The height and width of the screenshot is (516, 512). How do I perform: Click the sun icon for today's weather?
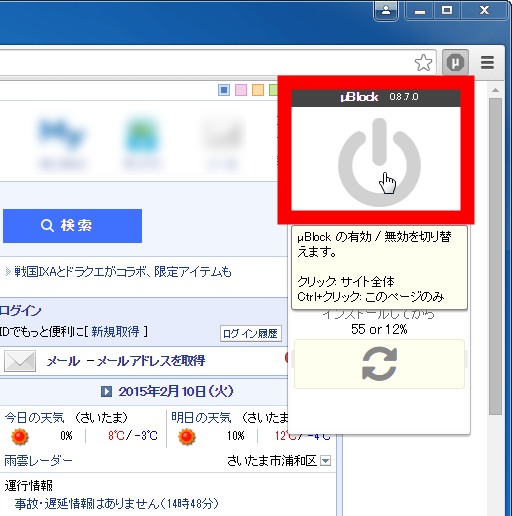click(20, 436)
